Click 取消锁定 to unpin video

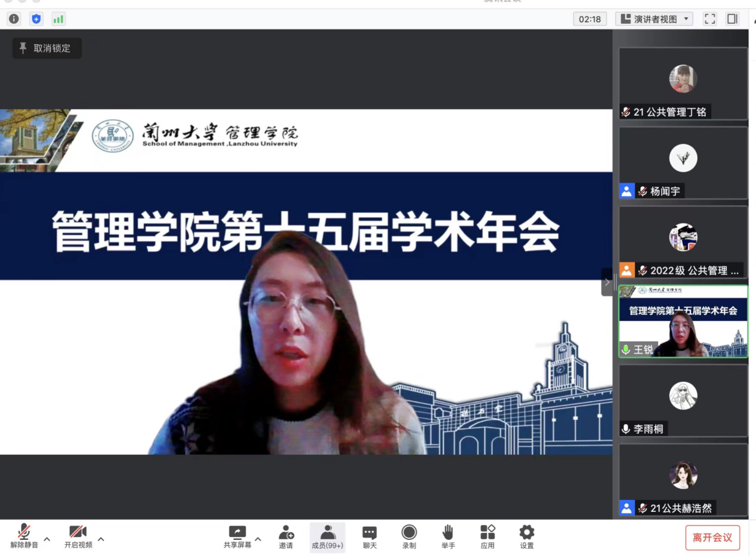pyautogui.click(x=47, y=48)
